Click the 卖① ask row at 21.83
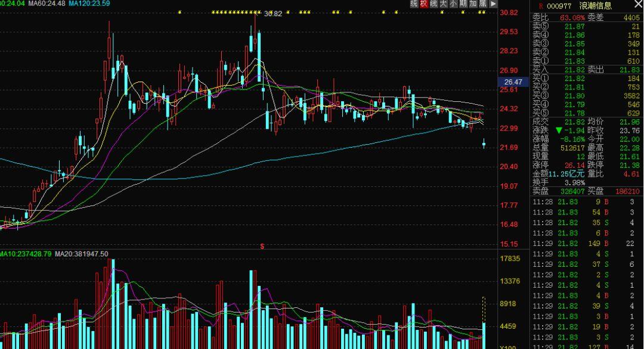This screenshot has width=644, height=349. [586, 61]
